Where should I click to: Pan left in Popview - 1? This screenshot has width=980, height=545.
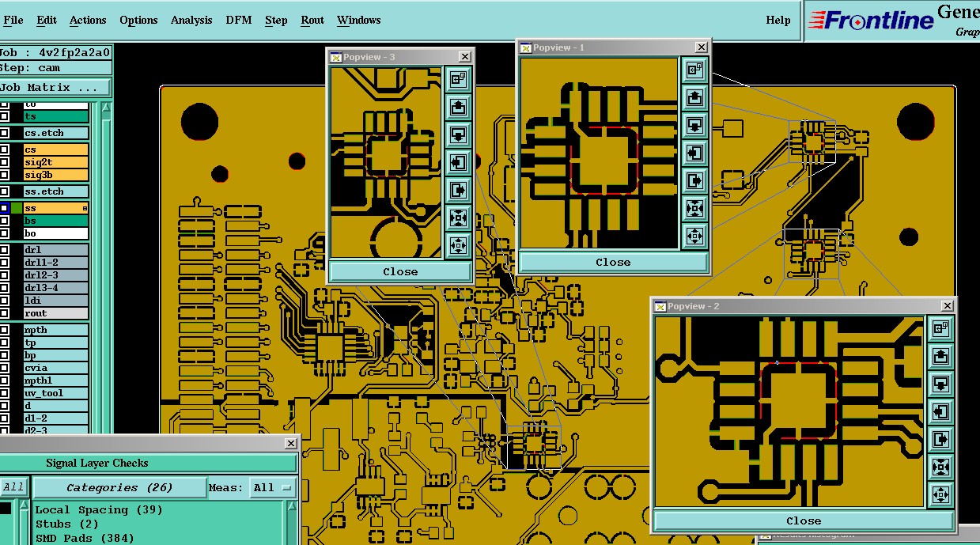[694, 153]
